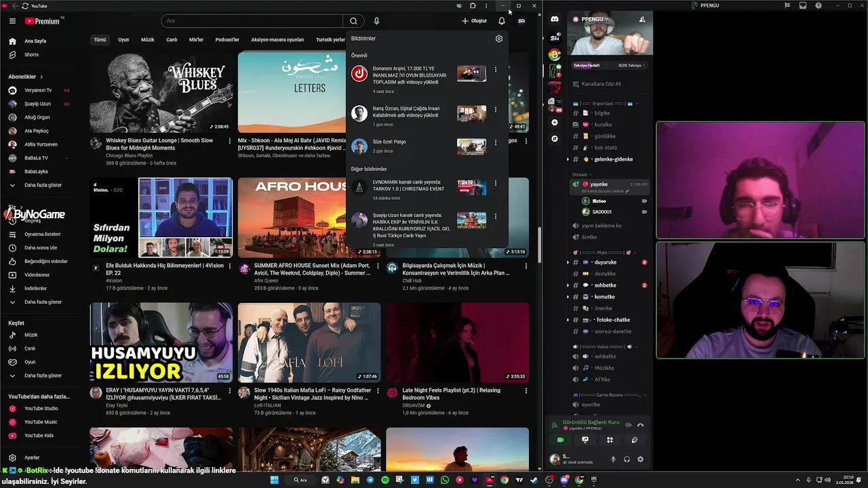
Task: Click the Discord home logo icon
Action: (x=555, y=19)
